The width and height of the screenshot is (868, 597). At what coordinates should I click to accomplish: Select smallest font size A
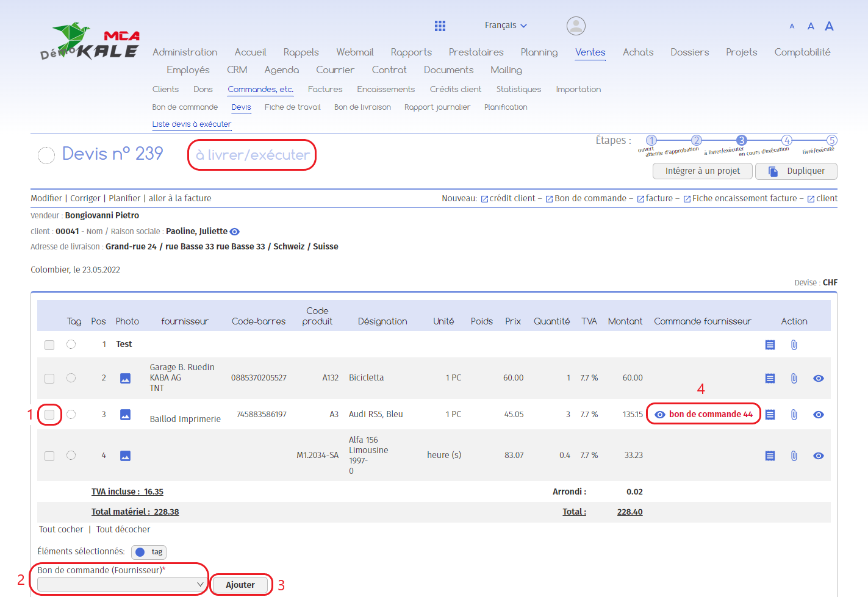[792, 26]
